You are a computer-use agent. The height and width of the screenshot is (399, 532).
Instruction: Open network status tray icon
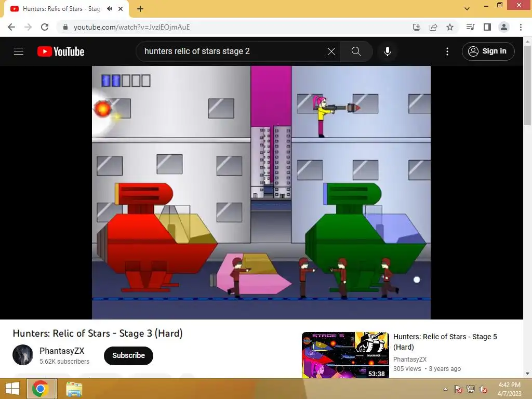click(x=471, y=389)
